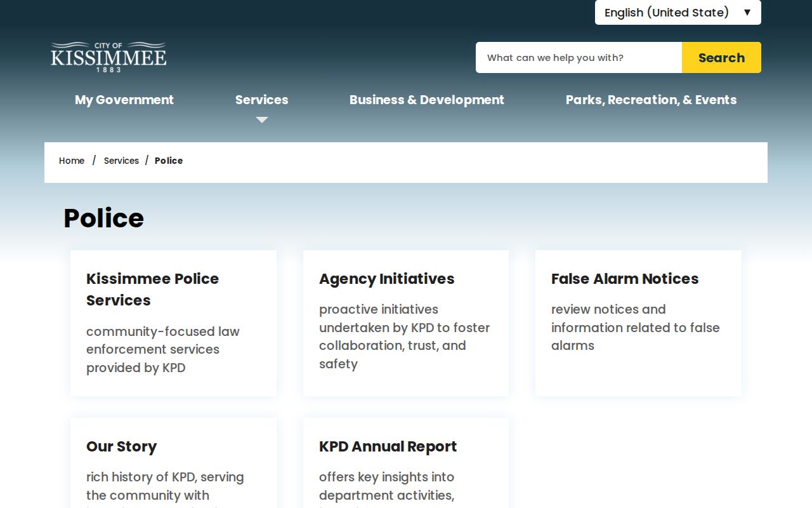Viewport: 812px width, 508px height.
Task: Open the My Government menu
Action: click(x=124, y=100)
